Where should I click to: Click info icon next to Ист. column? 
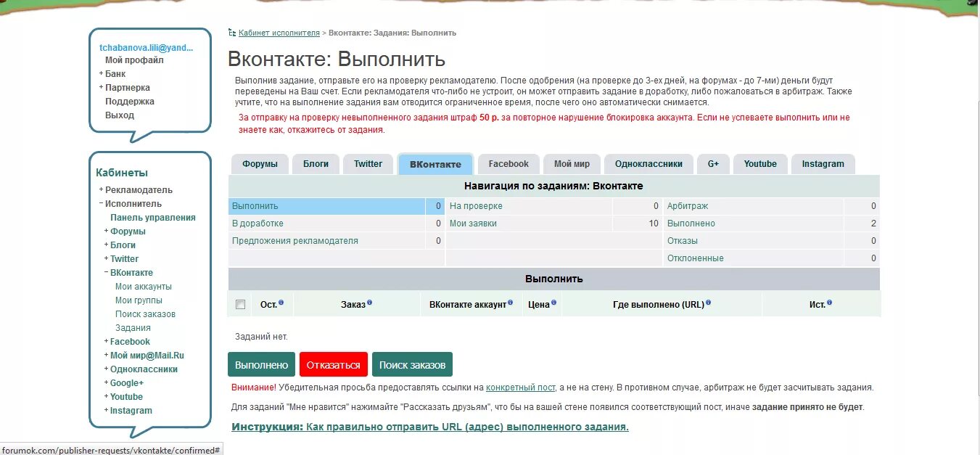(x=829, y=303)
